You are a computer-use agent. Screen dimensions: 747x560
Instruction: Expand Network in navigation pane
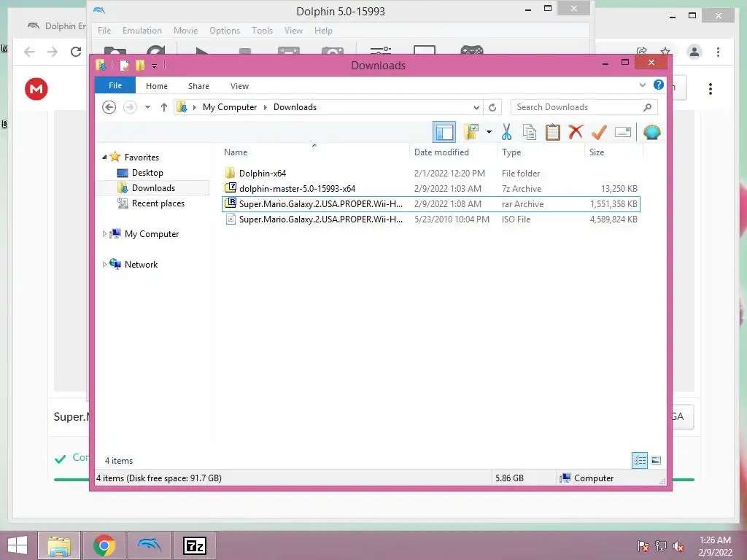click(x=104, y=264)
